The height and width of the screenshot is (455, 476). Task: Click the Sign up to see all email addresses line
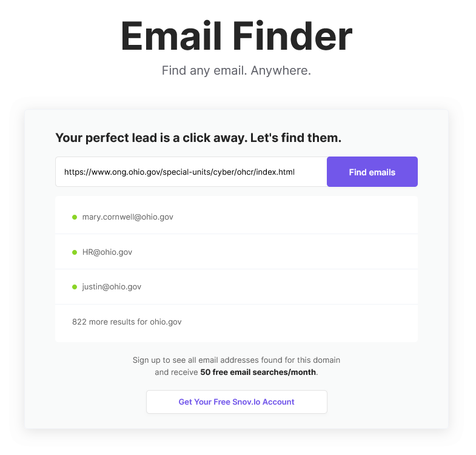[236, 360]
